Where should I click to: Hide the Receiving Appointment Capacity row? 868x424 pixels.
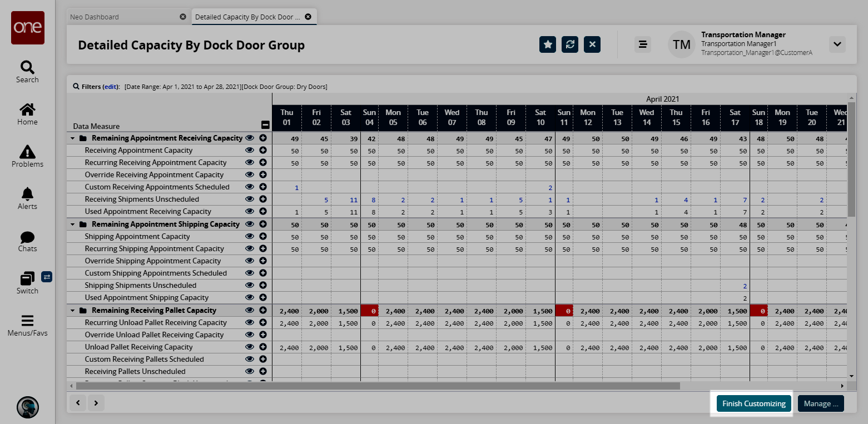[x=250, y=150]
